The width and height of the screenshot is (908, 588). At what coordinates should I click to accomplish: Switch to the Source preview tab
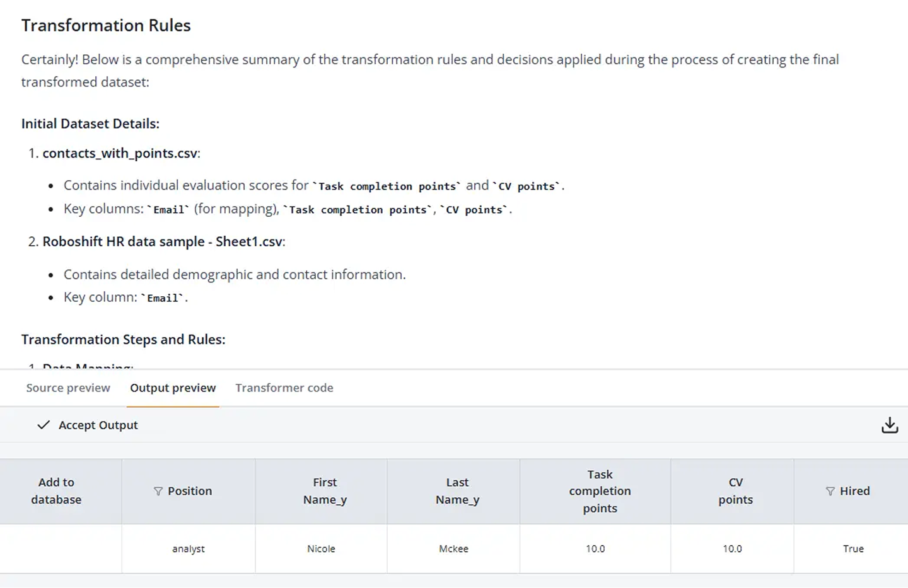point(68,388)
